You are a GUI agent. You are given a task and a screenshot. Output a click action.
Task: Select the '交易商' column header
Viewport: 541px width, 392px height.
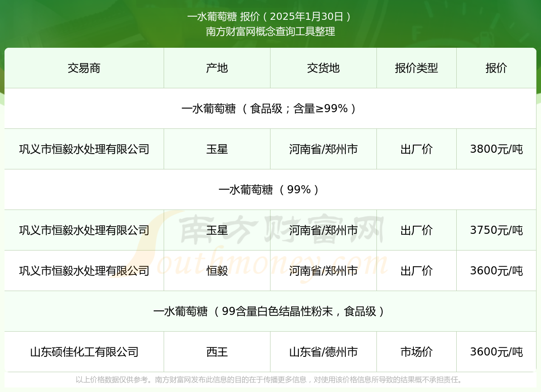click(84, 68)
